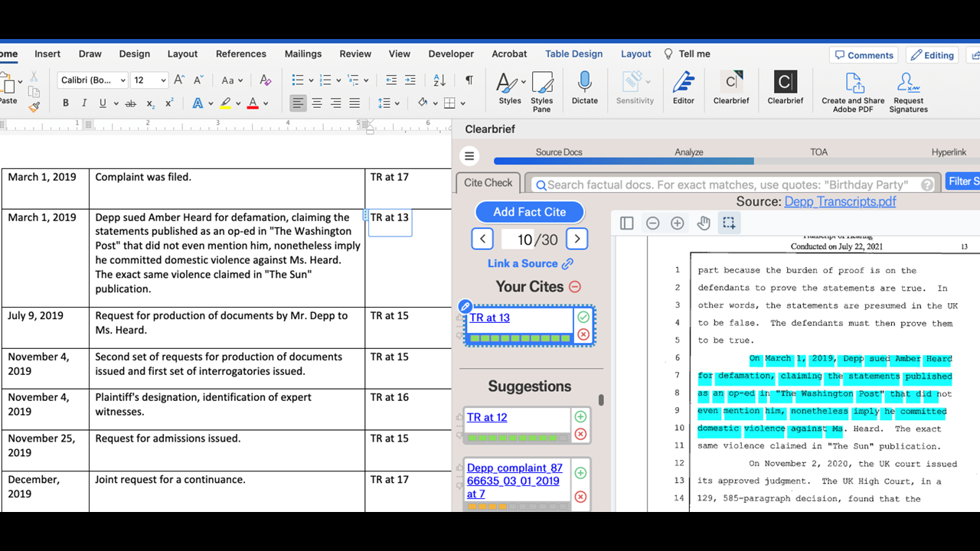Click the light Clearbrief ribbon icon
This screenshot has height=551, width=980.
[731, 89]
